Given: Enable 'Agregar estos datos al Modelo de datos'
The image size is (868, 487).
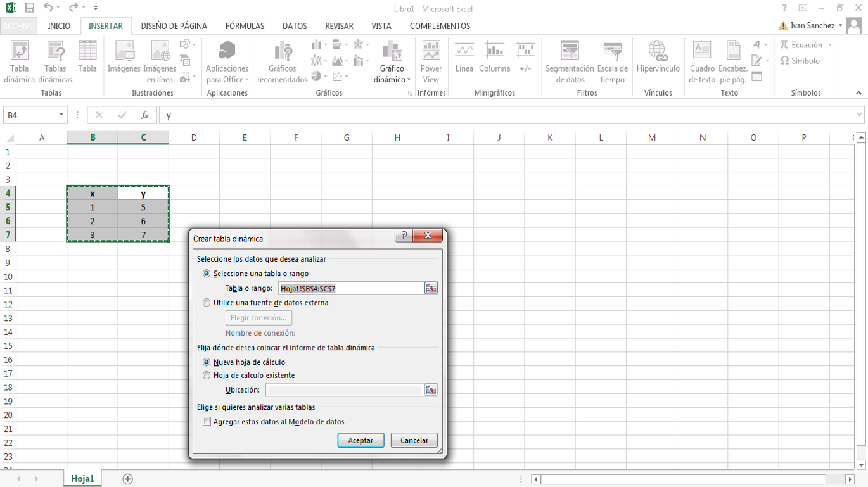Looking at the screenshot, I should point(207,422).
